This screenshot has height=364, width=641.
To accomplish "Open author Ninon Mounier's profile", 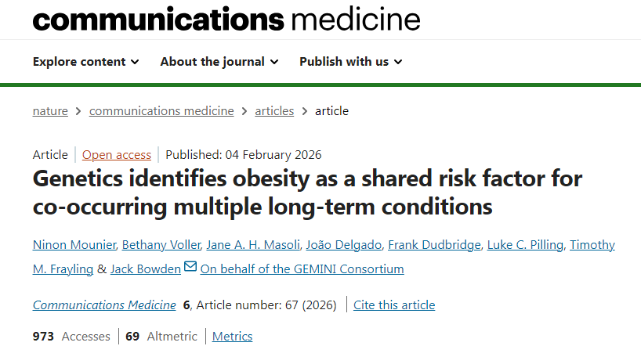I will 74,245.
